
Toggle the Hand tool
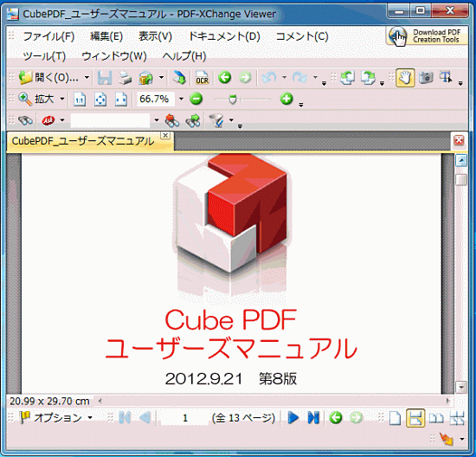coord(405,78)
